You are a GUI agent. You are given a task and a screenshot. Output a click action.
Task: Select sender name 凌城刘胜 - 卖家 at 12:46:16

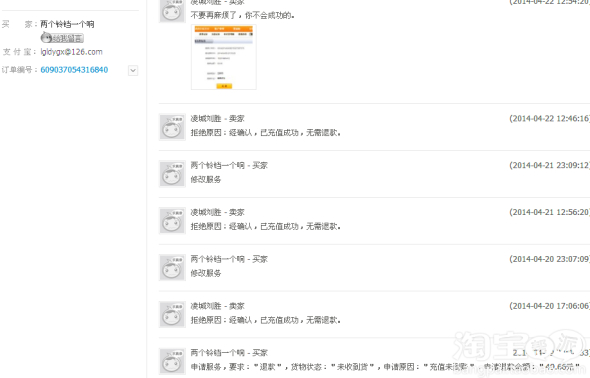point(217,118)
